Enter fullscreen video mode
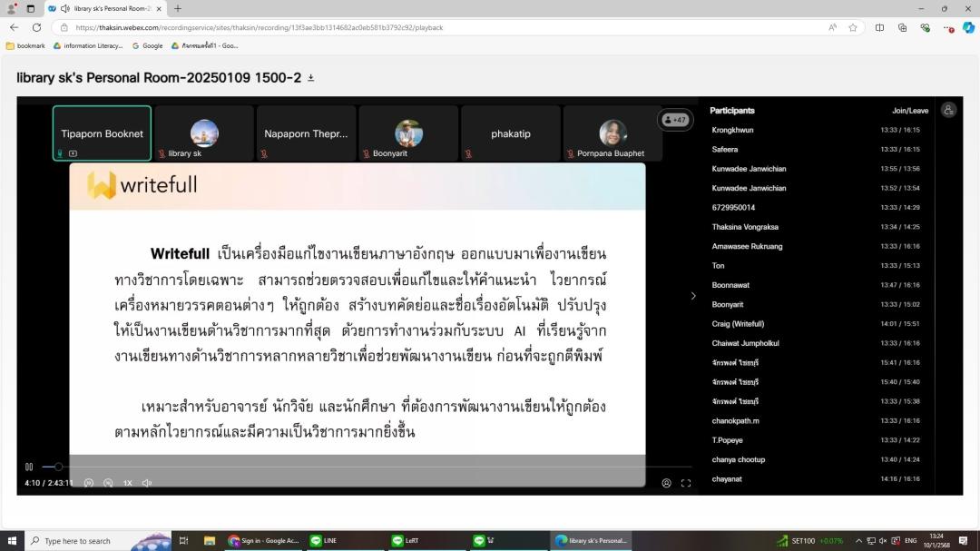This screenshot has width=980, height=551. pos(686,483)
